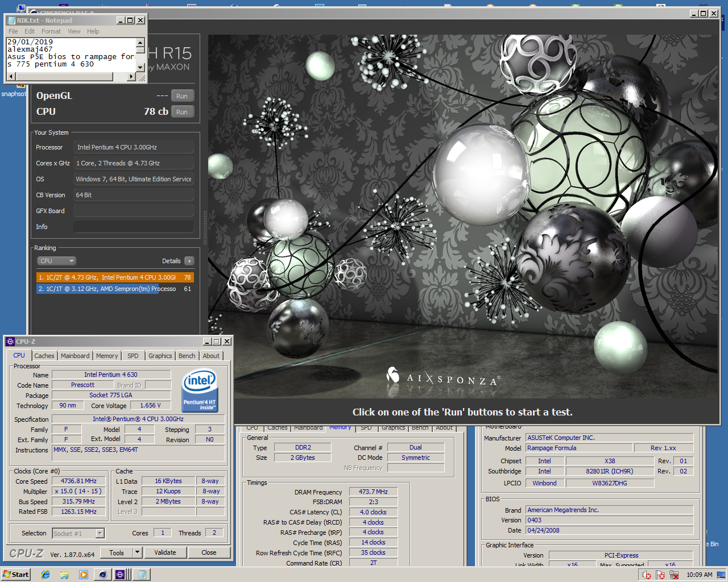The image size is (728, 582).
Task: Click the disconnected network tray icon
Action: click(x=674, y=575)
